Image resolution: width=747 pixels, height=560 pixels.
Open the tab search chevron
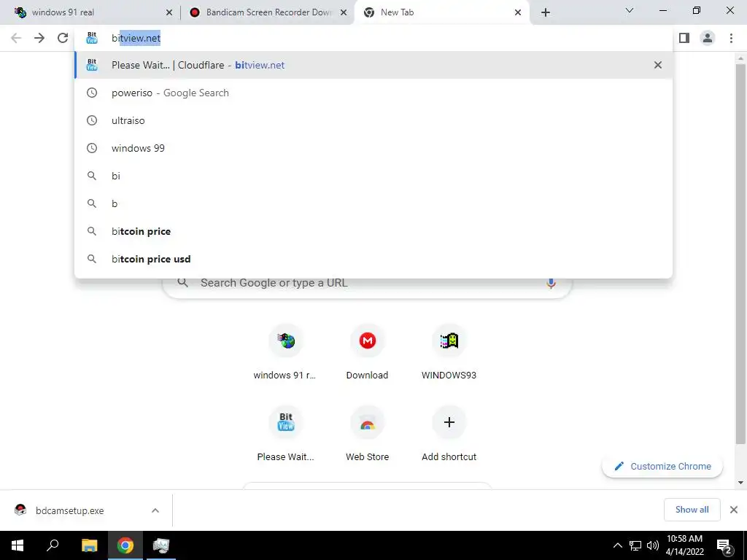[630, 10]
